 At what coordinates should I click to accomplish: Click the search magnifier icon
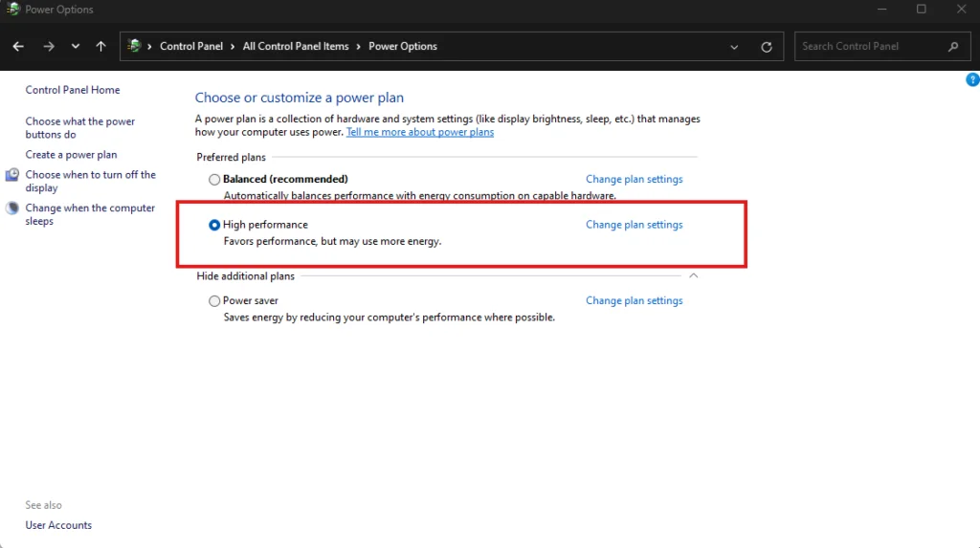click(x=953, y=46)
